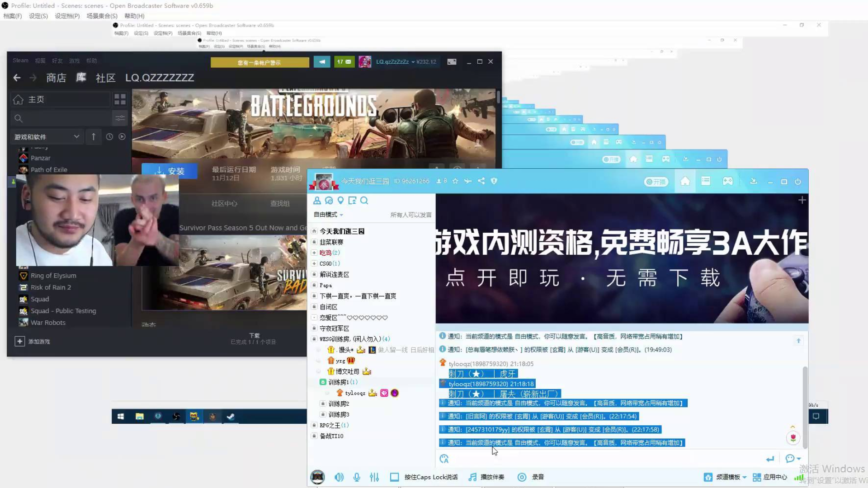Open the Steam 库 library tab
Screen dimensions: 868x488
tap(81, 77)
